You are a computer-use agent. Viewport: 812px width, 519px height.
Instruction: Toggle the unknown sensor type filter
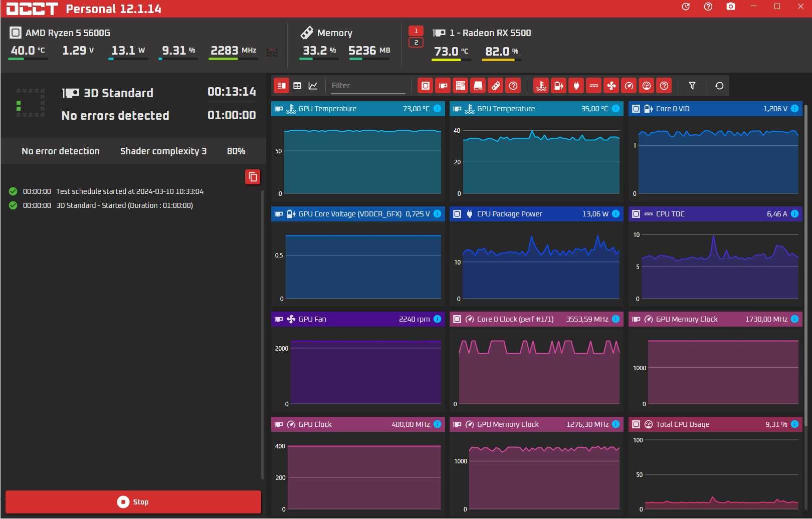click(x=664, y=86)
